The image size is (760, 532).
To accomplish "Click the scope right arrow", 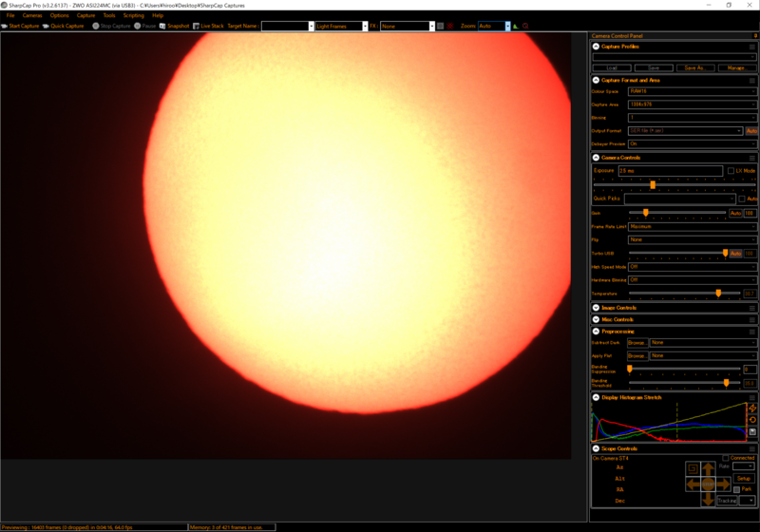I will (723, 484).
